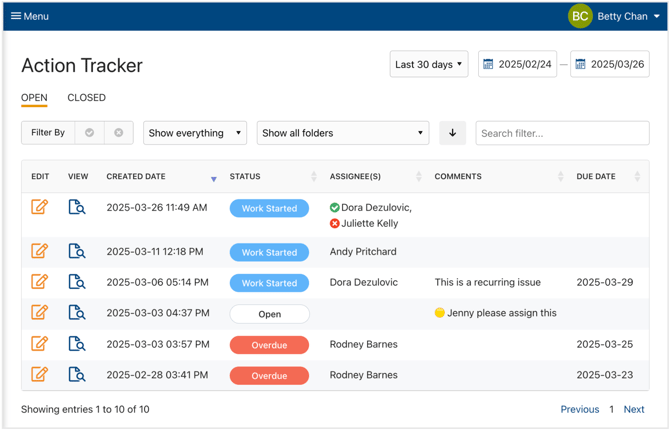The image size is (670, 432).
Task: Toggle the checkmark Filter By button
Action: [90, 133]
